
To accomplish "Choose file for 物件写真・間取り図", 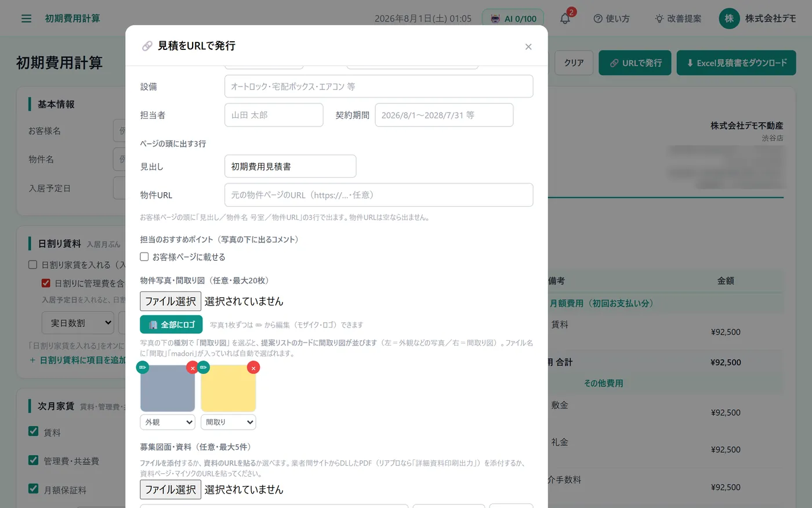I will (x=171, y=301).
